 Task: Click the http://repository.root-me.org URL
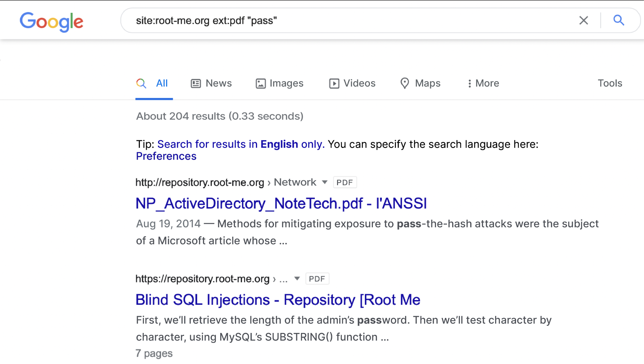coord(200,182)
